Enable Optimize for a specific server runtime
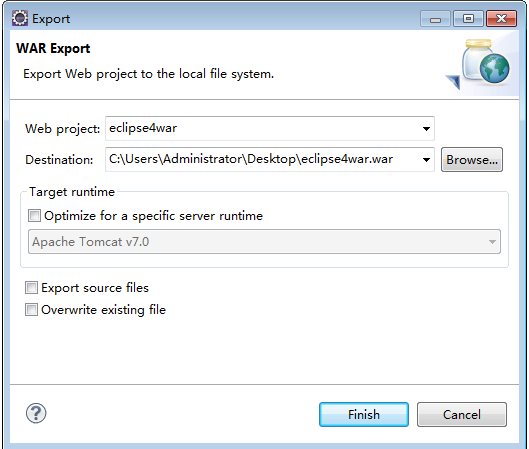 point(34,216)
